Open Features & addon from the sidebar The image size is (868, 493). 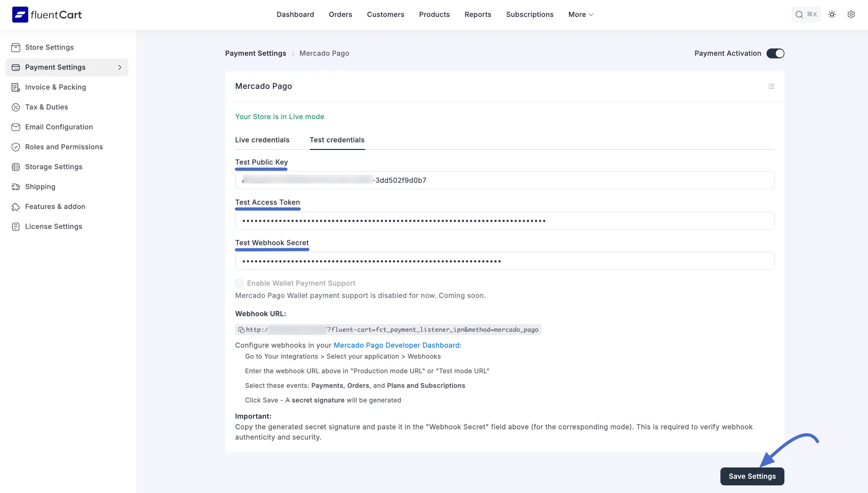click(55, 207)
